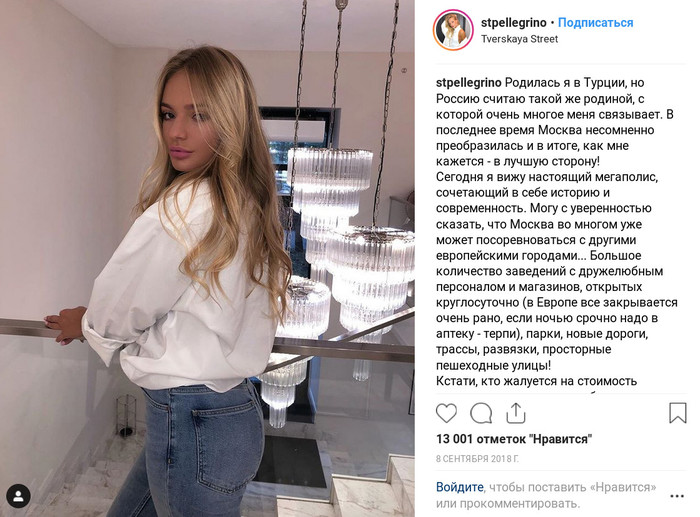
Task: Open comments via speech bubble icon
Action: tap(481, 413)
